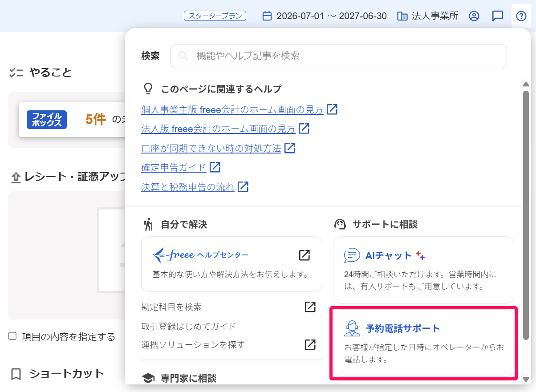Open 決算と税務申告の流れ help link
Viewport: 536px width, 392px height.
tap(188, 187)
